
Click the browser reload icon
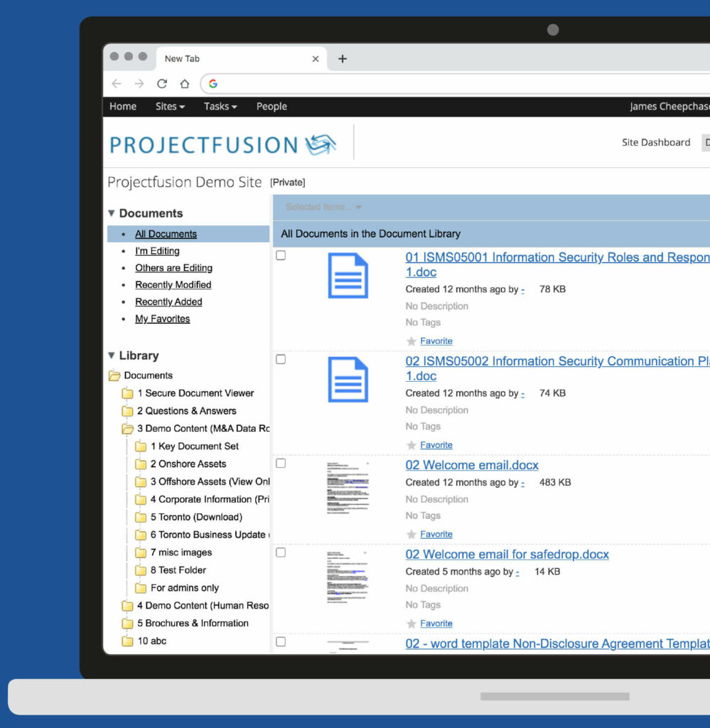point(162,84)
